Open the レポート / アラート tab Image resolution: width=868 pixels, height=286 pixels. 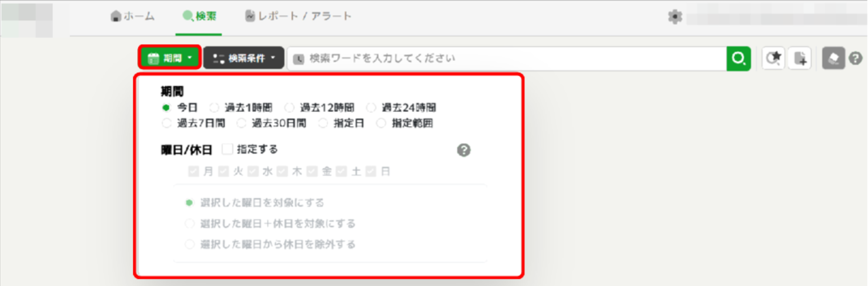(298, 16)
